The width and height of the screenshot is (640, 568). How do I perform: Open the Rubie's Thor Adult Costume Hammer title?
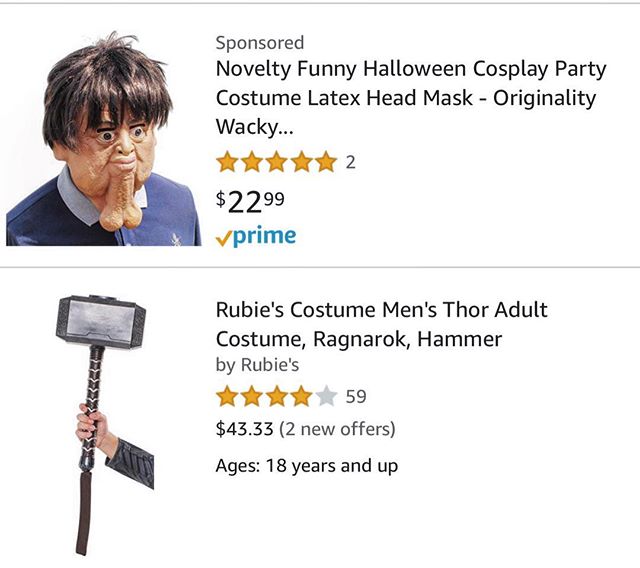[x=381, y=324]
